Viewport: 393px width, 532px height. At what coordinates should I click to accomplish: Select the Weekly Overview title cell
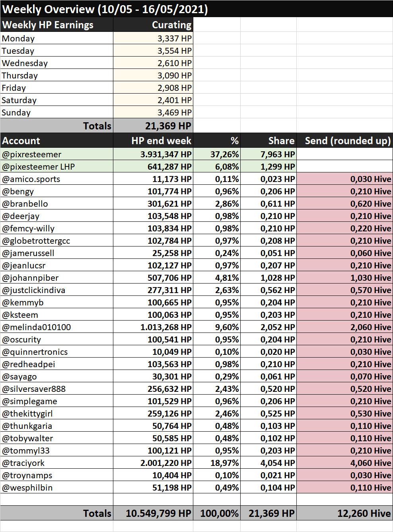click(x=196, y=9)
